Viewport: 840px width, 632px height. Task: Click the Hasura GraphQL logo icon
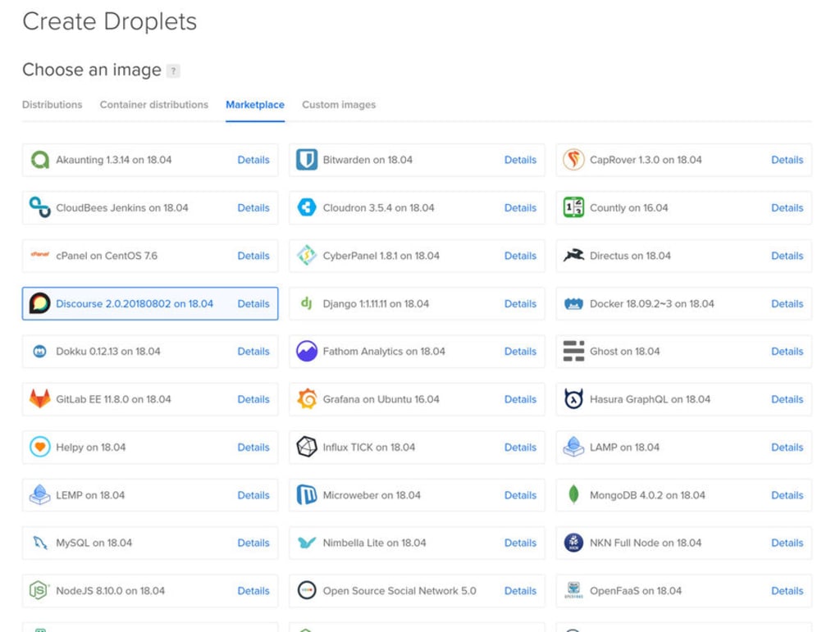click(x=573, y=398)
